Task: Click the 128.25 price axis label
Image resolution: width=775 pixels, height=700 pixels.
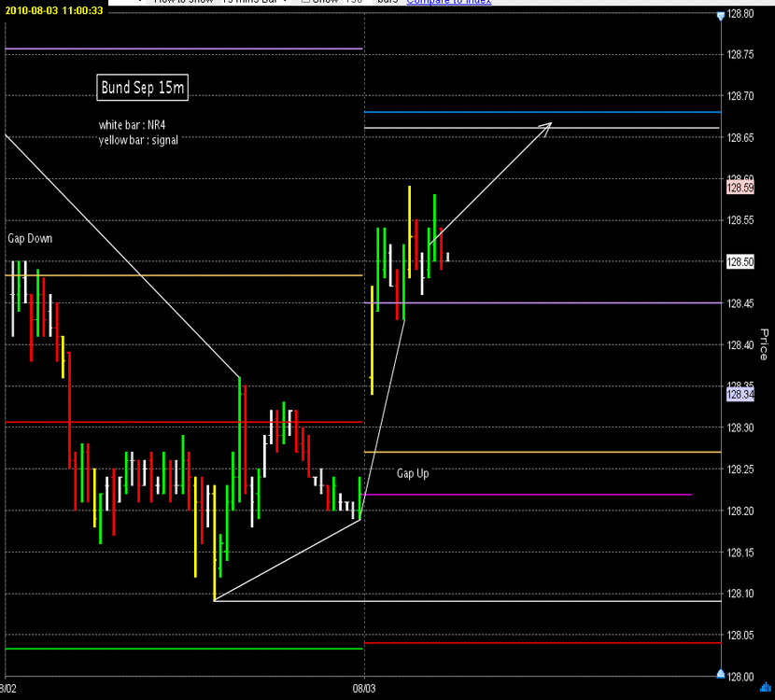Action: pos(740,469)
